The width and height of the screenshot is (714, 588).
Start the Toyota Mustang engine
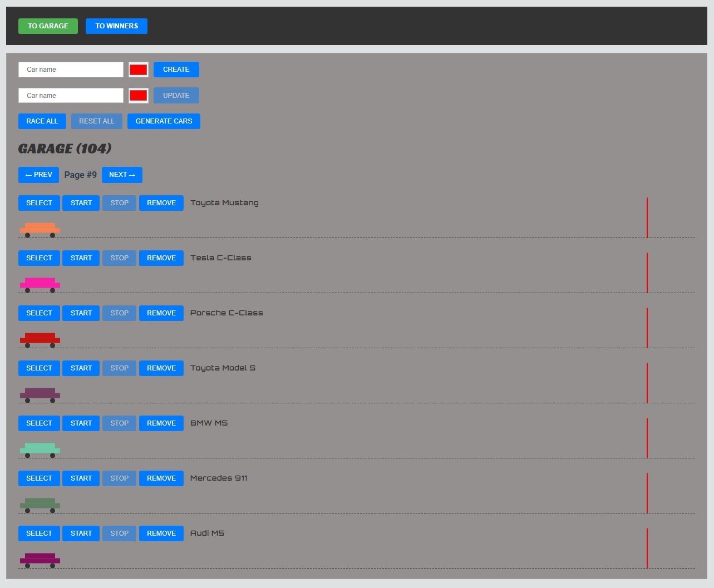[x=81, y=203]
